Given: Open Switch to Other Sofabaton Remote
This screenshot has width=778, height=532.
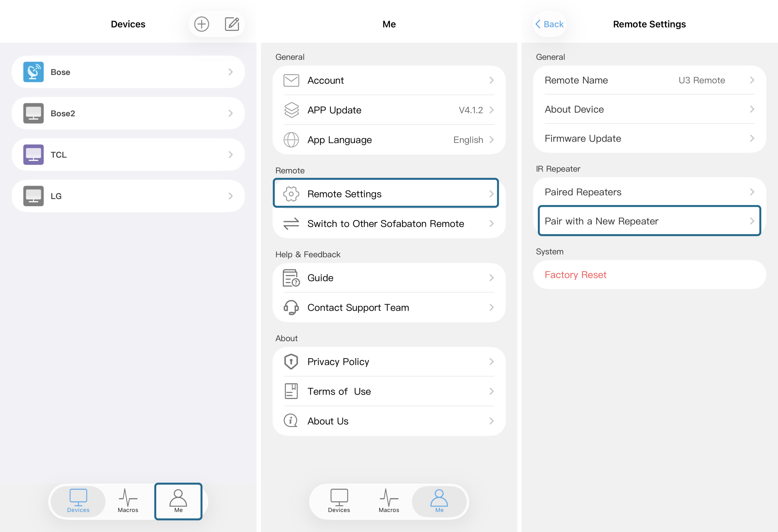Looking at the screenshot, I should pos(389,224).
